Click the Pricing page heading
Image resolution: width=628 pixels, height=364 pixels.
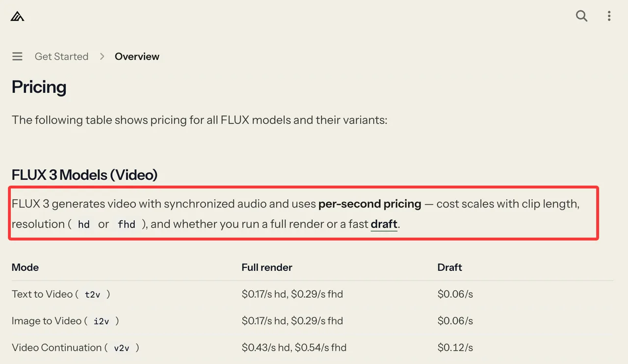point(39,87)
